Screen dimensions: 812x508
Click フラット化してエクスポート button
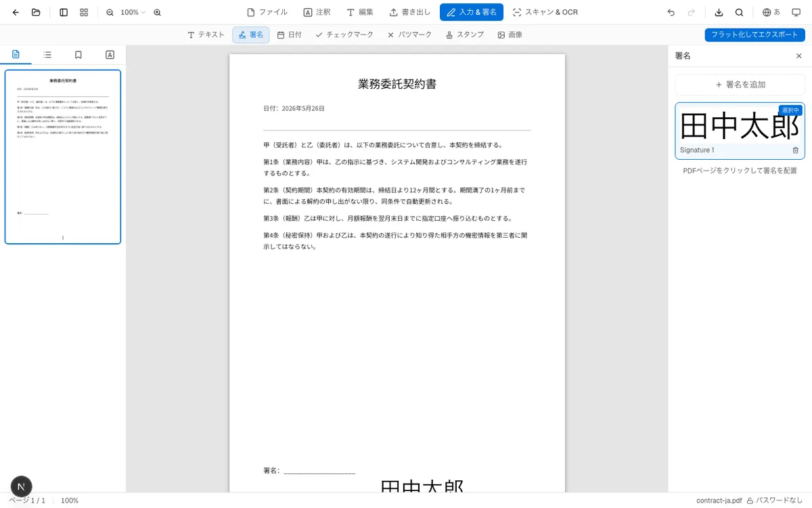pos(754,35)
